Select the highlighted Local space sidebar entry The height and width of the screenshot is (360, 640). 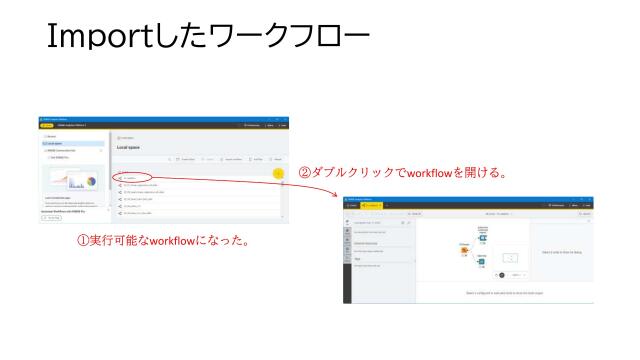coord(73,144)
